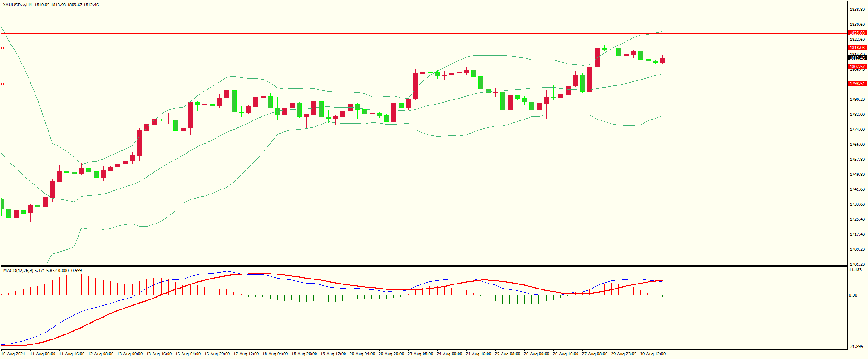Viewport: 868px width, 359px height.
Task: Click the 1830.60 price scale value
Action: 857,25
